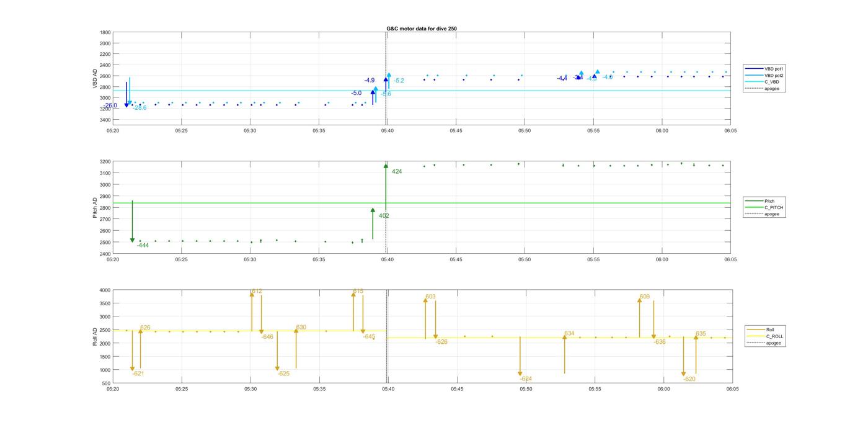The height and width of the screenshot is (430, 868).
Task: Click the '4000' tick on Roll axis
Action: 105,290
